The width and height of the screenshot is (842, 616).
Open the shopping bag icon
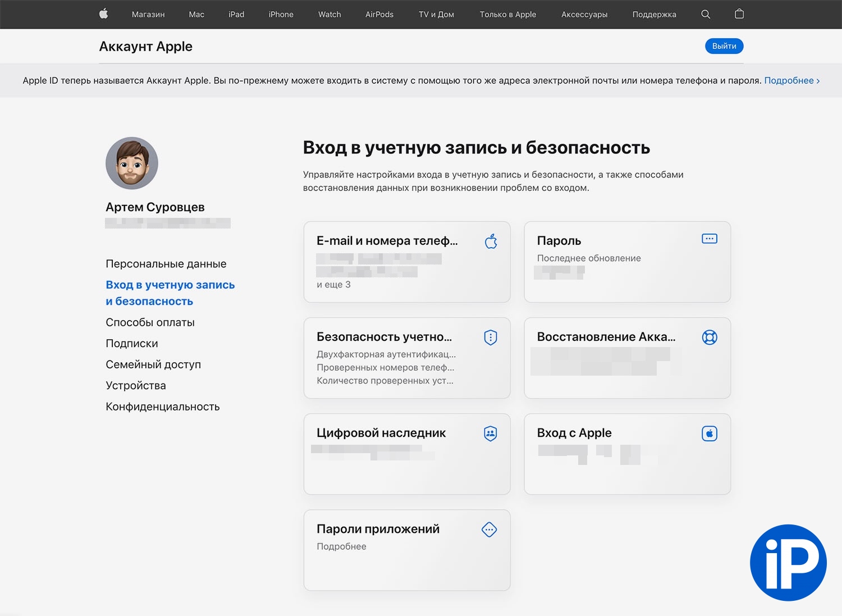(739, 14)
